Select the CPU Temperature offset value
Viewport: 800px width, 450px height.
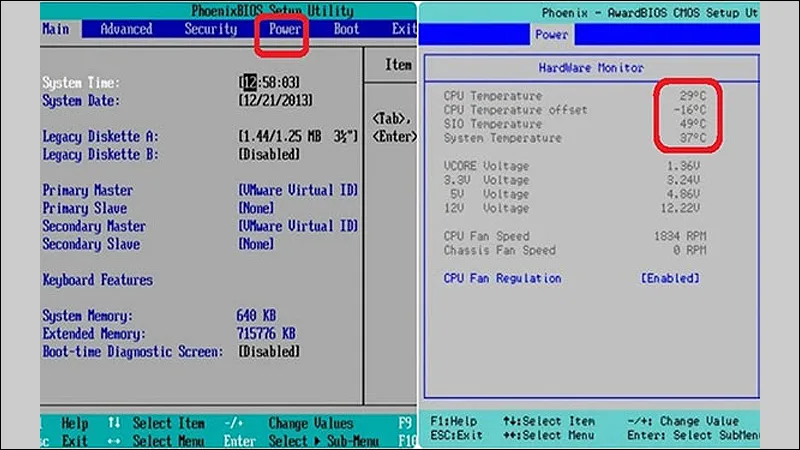pyautogui.click(x=687, y=109)
